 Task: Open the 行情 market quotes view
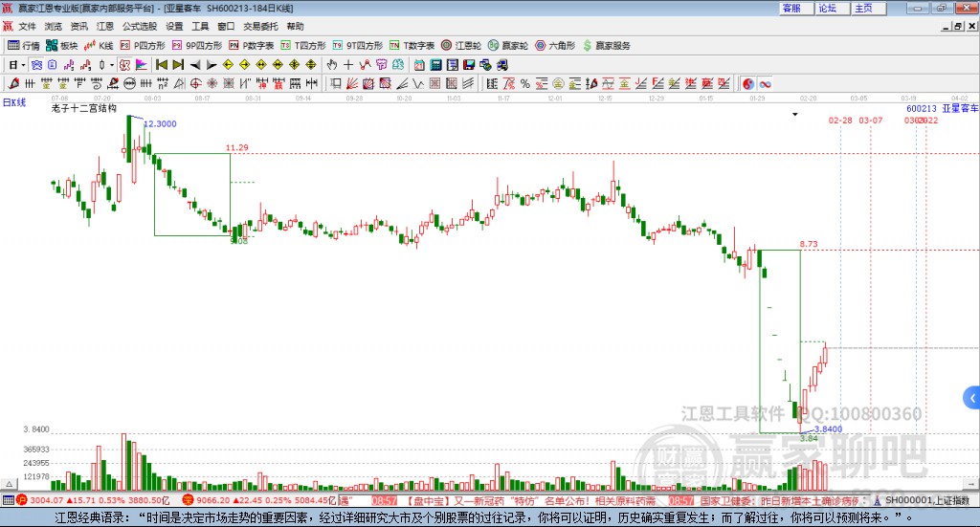click(23, 46)
